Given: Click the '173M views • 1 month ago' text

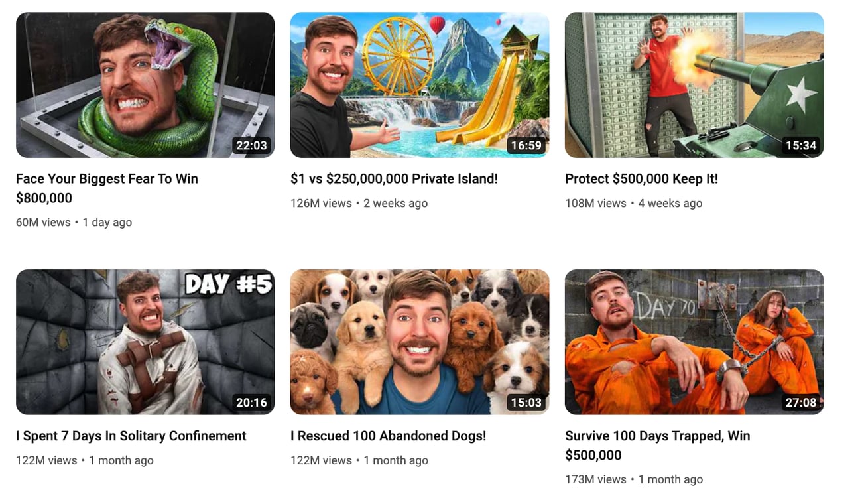Looking at the screenshot, I should (x=634, y=479).
